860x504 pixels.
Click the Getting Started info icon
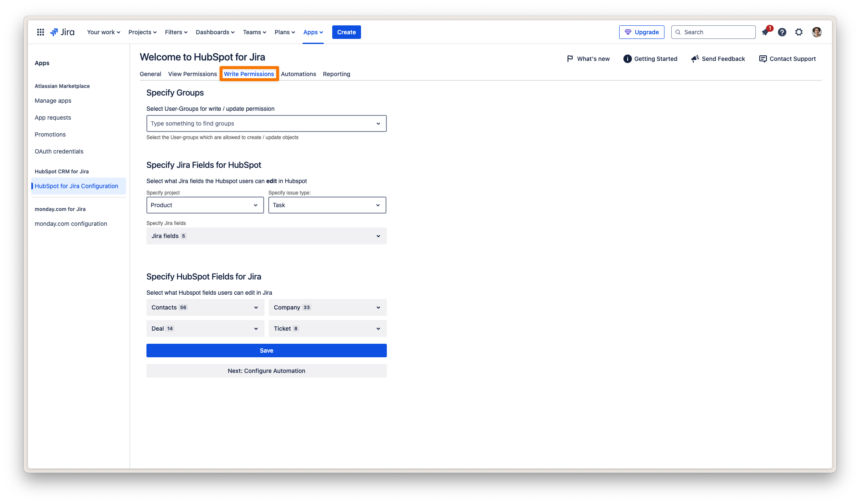[627, 59]
